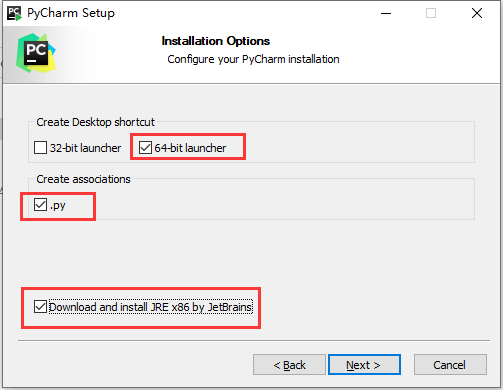Close the PyCharm Setup dialog with X
Image resolution: width=503 pixels, height=390 pixels.
tap(477, 13)
